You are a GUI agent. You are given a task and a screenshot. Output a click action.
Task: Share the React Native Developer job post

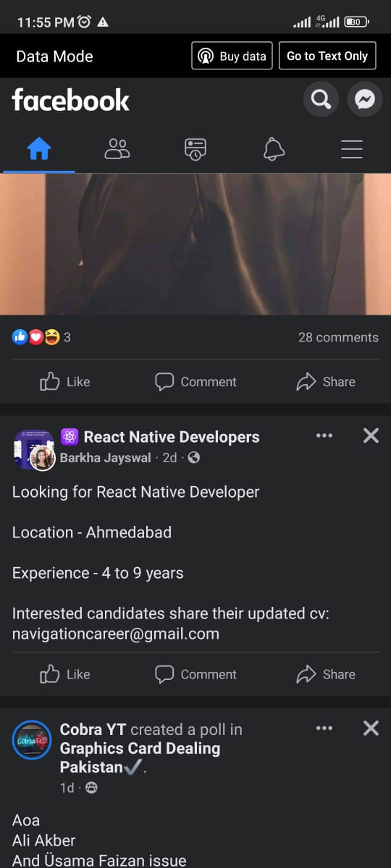(x=326, y=674)
